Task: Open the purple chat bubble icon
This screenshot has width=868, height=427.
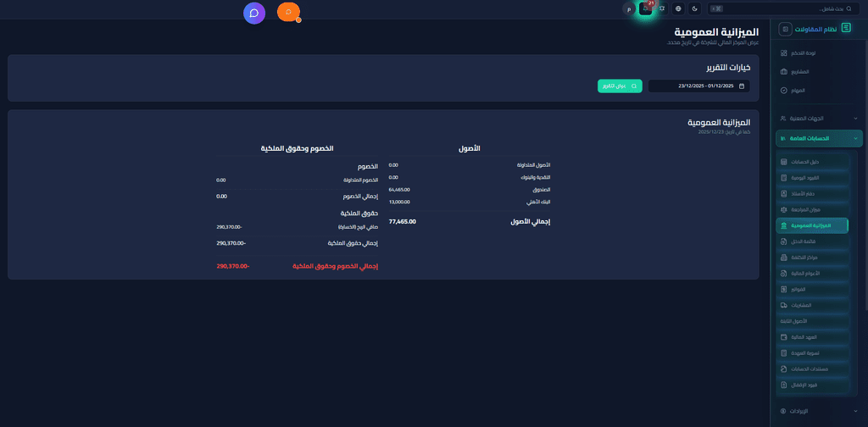Action: pos(254,14)
